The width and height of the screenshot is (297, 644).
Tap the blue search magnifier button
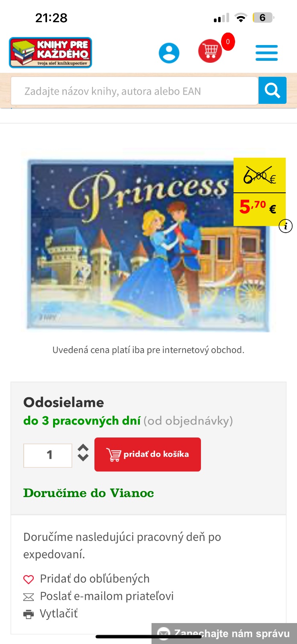pyautogui.click(x=272, y=91)
